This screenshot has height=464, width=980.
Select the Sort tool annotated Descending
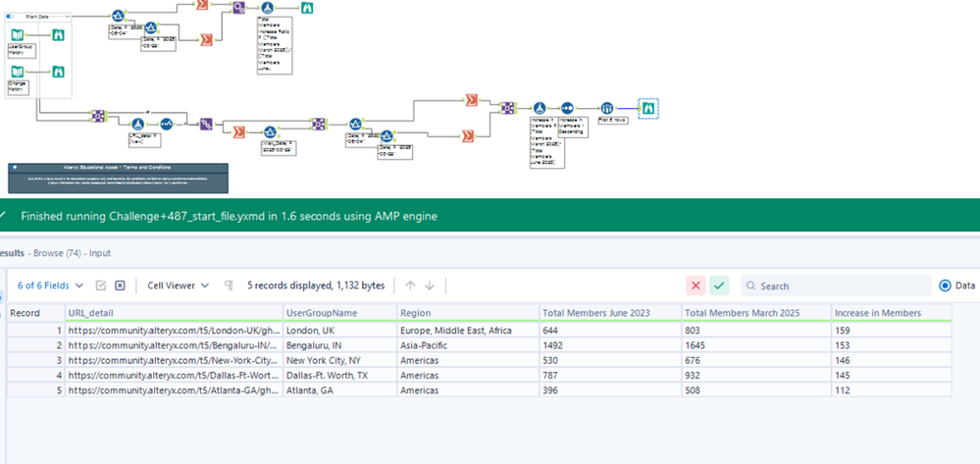567,108
